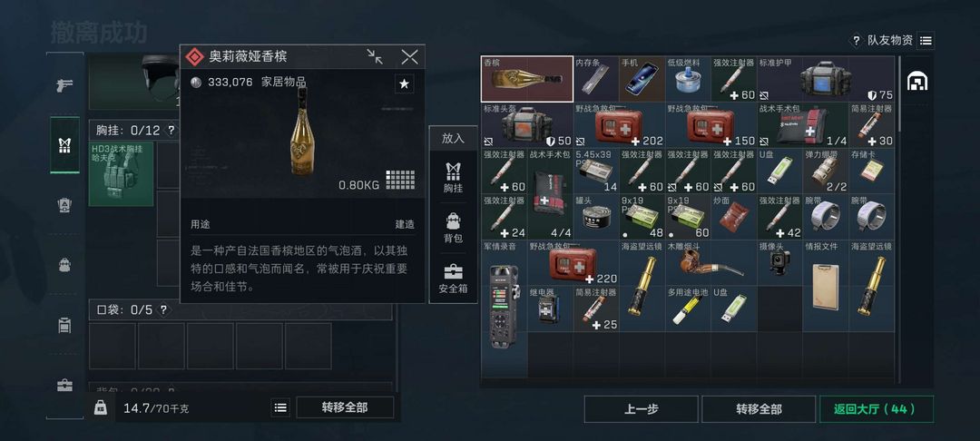Click help icon next to 队友物资

[855, 41]
